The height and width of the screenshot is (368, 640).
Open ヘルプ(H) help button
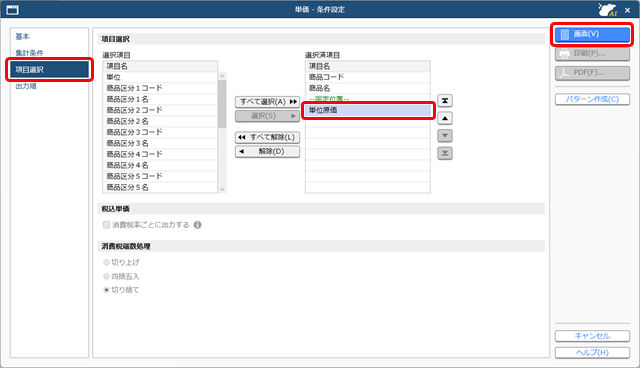(x=592, y=352)
